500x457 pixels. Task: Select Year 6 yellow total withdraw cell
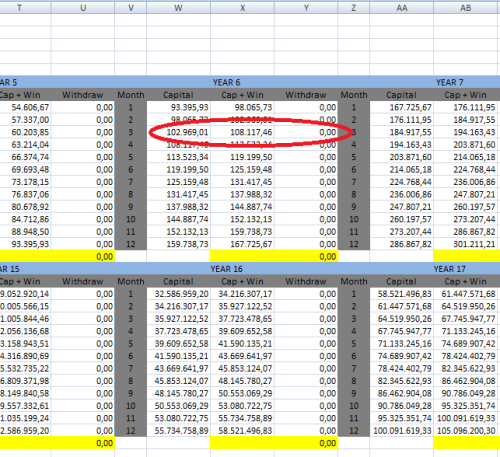pyautogui.click(x=306, y=257)
